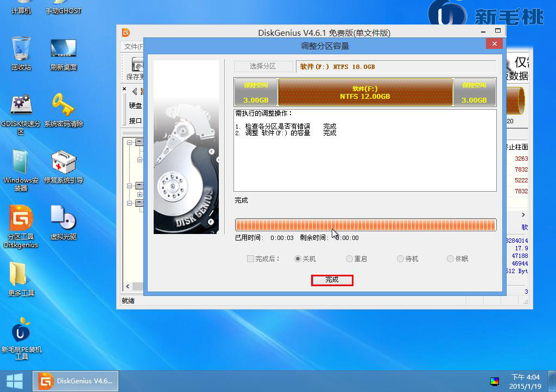This screenshot has height=392, width=556.
Task: Open the 文件(F) menu in DiskGenius
Action: (x=134, y=47)
